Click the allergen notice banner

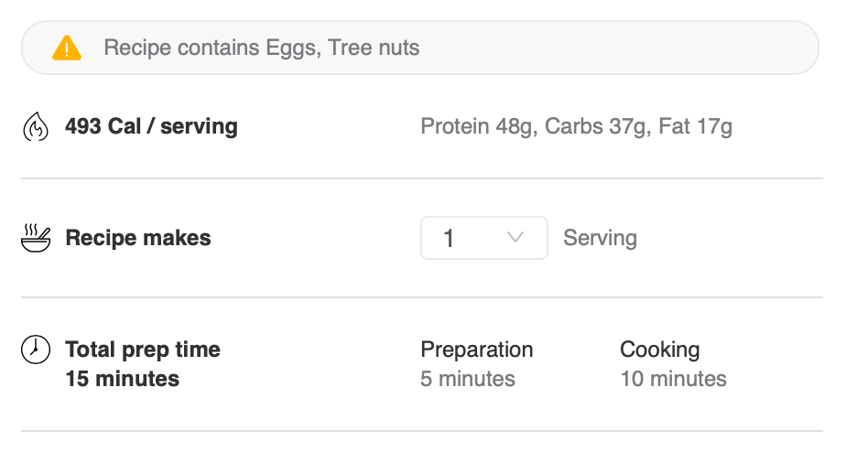[595, 48]
